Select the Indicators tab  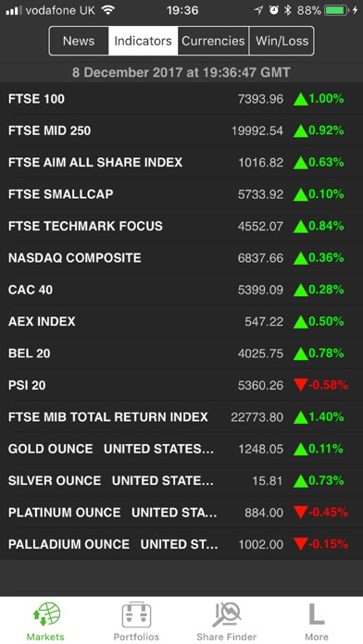coord(143,41)
